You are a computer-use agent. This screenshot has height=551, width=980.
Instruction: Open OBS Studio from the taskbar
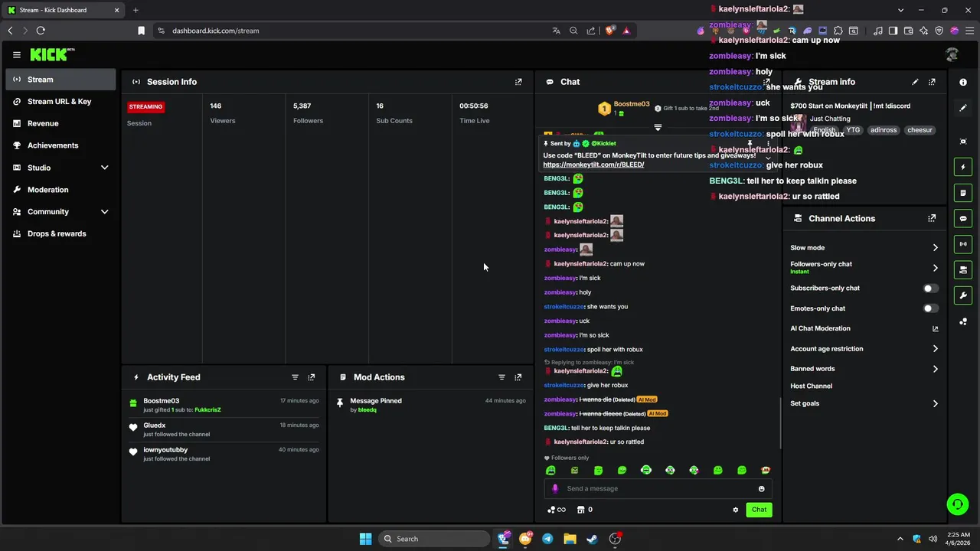pos(615,539)
